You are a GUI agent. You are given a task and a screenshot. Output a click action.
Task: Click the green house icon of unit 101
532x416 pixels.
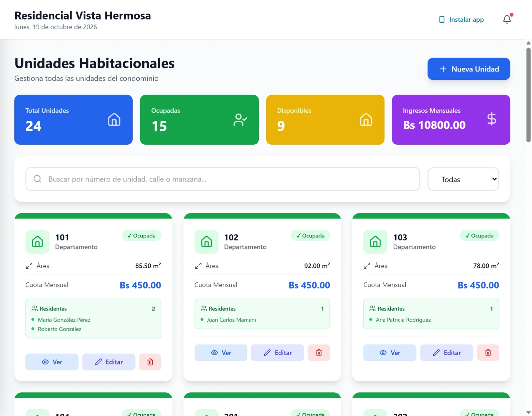[x=37, y=241]
